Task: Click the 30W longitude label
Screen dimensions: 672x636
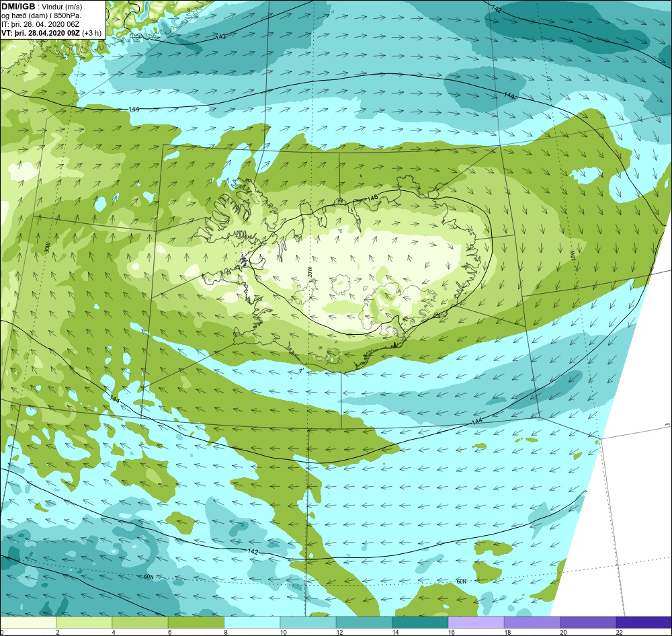Action: (x=47, y=247)
